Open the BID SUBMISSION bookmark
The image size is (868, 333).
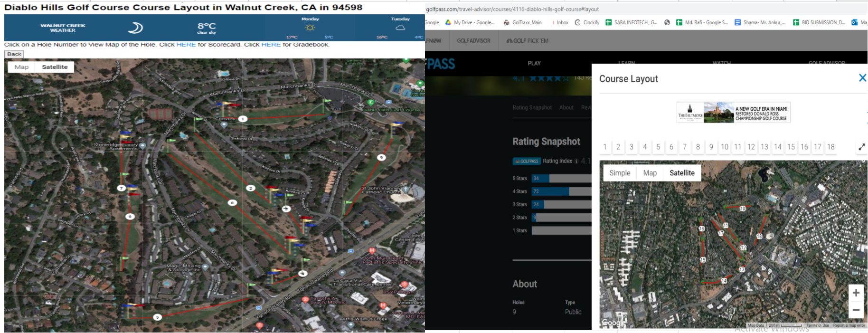[x=819, y=22]
